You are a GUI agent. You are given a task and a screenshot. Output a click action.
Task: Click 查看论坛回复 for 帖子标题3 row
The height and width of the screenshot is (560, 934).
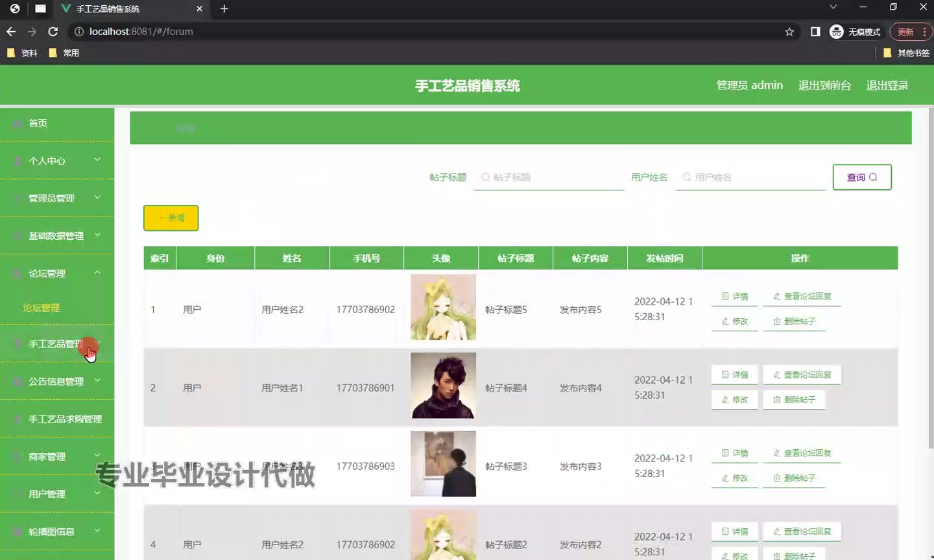[x=802, y=453]
